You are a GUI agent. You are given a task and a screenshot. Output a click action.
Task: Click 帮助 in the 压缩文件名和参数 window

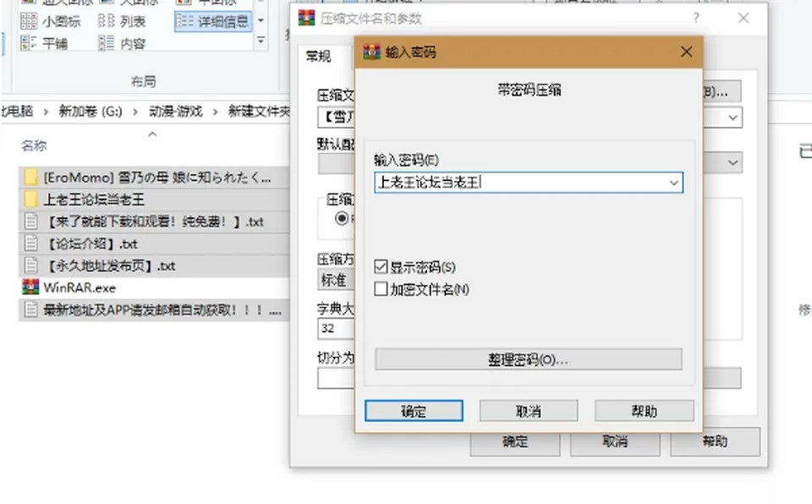716,441
